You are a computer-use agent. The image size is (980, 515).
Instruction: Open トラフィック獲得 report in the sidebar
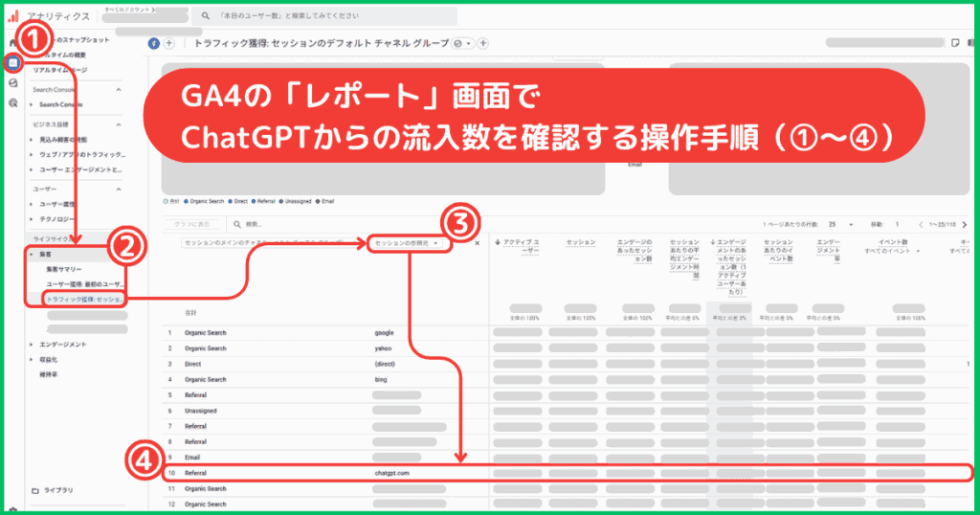click(x=84, y=300)
